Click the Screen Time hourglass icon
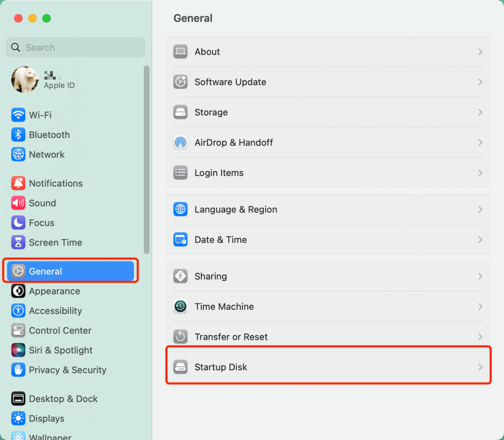Image resolution: width=504 pixels, height=440 pixels. click(x=18, y=242)
